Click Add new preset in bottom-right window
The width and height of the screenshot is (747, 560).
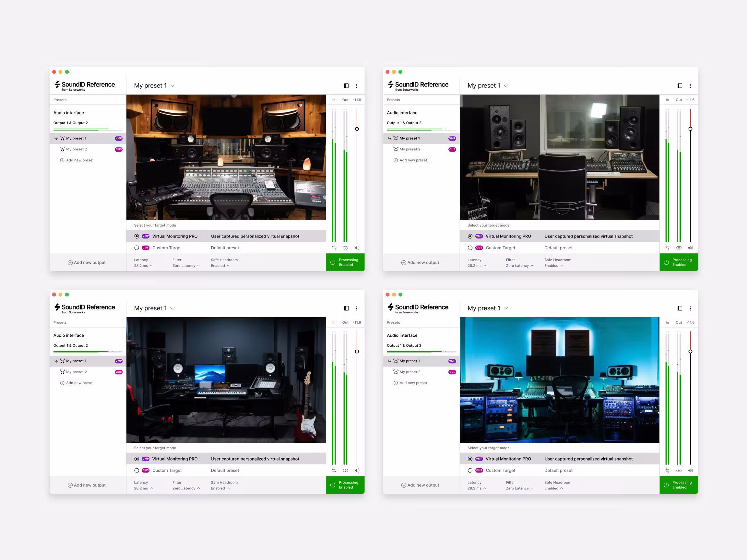tap(410, 383)
